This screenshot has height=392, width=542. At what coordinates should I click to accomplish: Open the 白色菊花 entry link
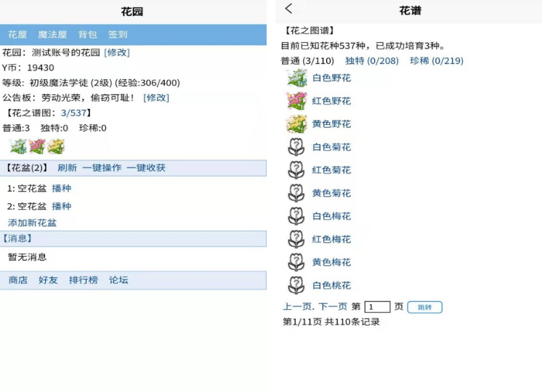coord(331,147)
